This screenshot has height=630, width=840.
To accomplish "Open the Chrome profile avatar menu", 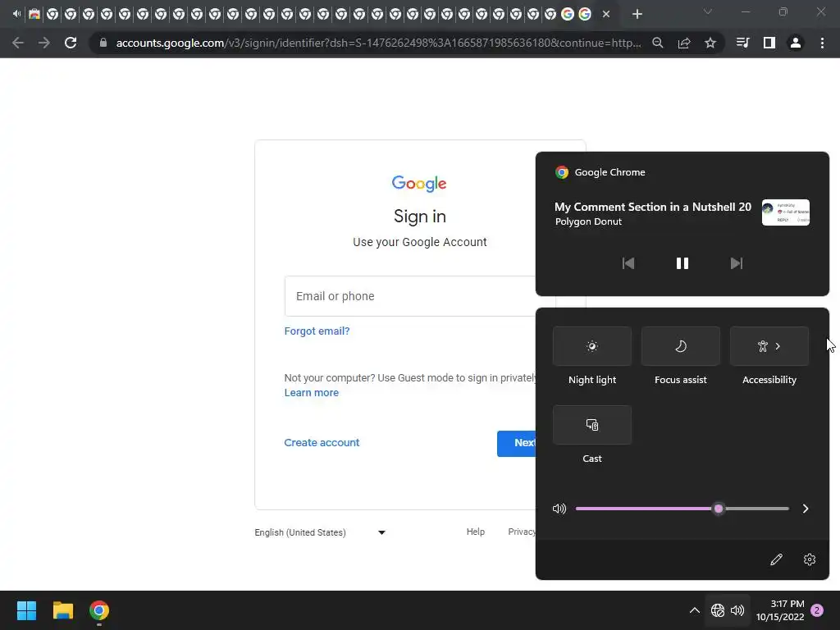I will point(796,43).
